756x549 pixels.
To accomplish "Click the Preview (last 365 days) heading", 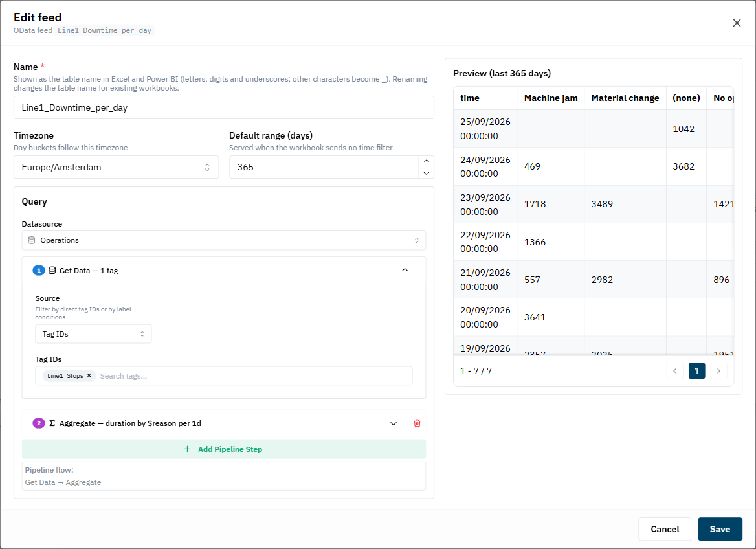I will point(502,73).
